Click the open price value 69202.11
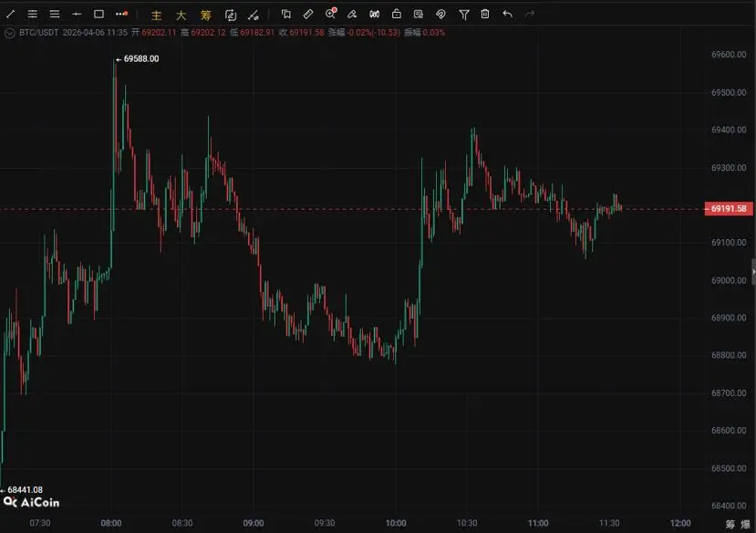Viewport: 756px width, 533px height. [x=159, y=32]
